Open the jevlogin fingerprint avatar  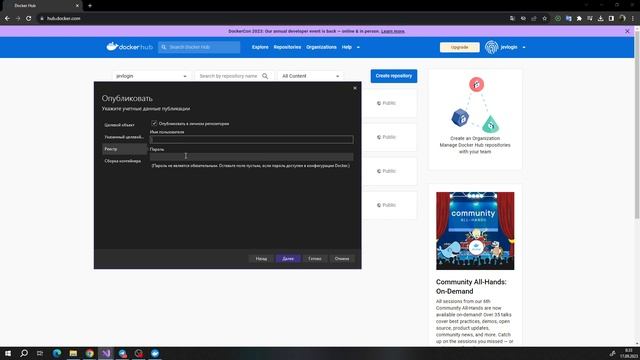point(491,47)
